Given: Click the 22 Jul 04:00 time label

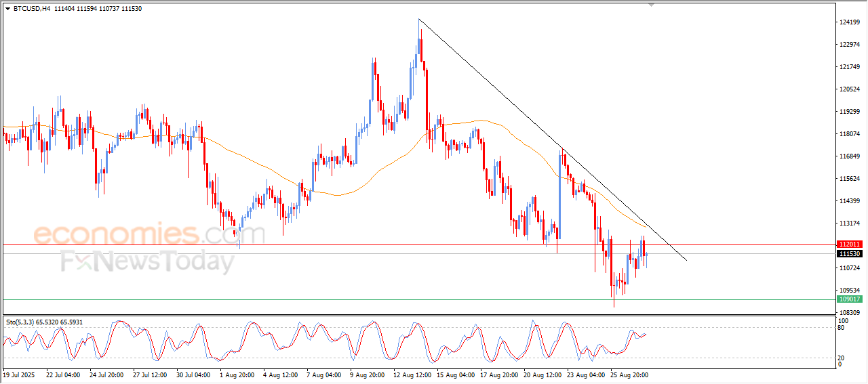Looking at the screenshot, I should click(x=62, y=374).
